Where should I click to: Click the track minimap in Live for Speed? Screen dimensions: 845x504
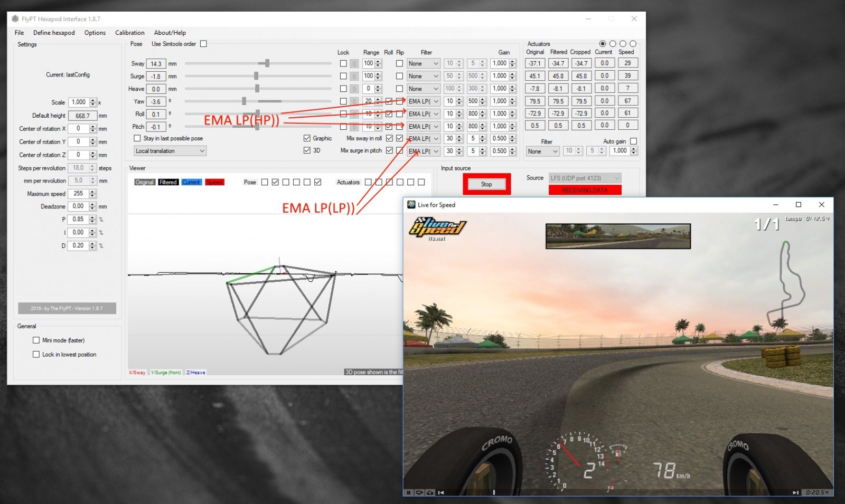point(786,282)
